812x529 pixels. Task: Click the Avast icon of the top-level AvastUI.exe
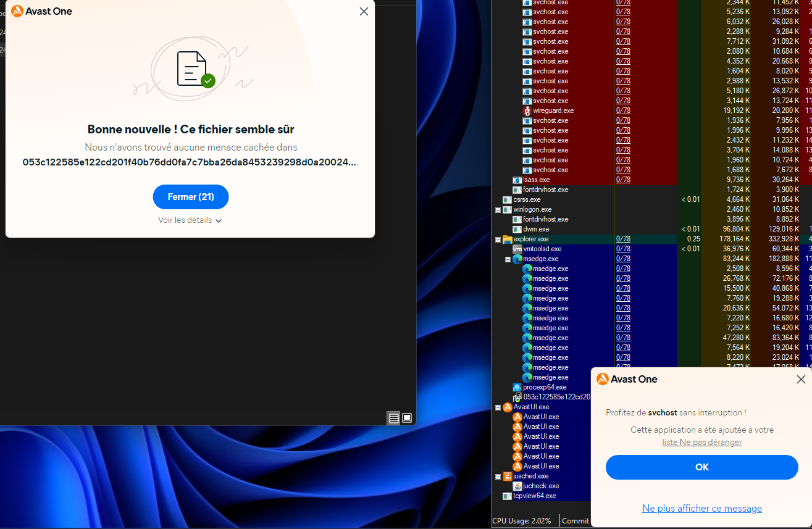pyautogui.click(x=508, y=407)
